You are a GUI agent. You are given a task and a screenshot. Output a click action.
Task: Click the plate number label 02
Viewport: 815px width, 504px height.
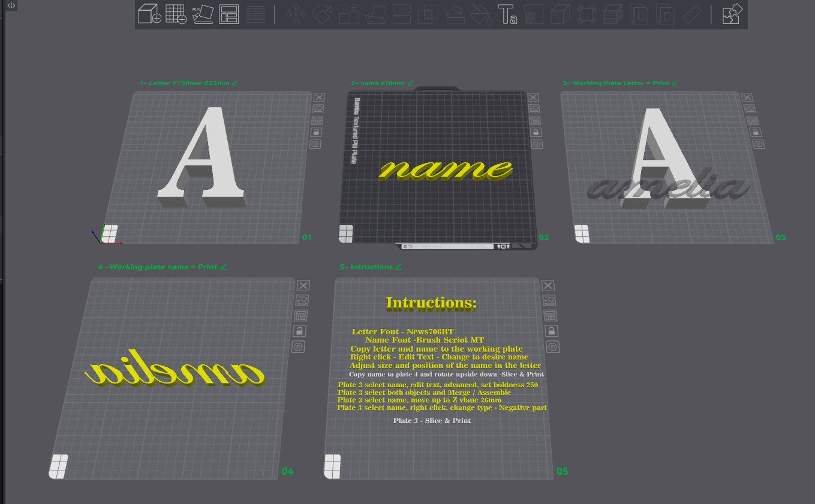543,237
